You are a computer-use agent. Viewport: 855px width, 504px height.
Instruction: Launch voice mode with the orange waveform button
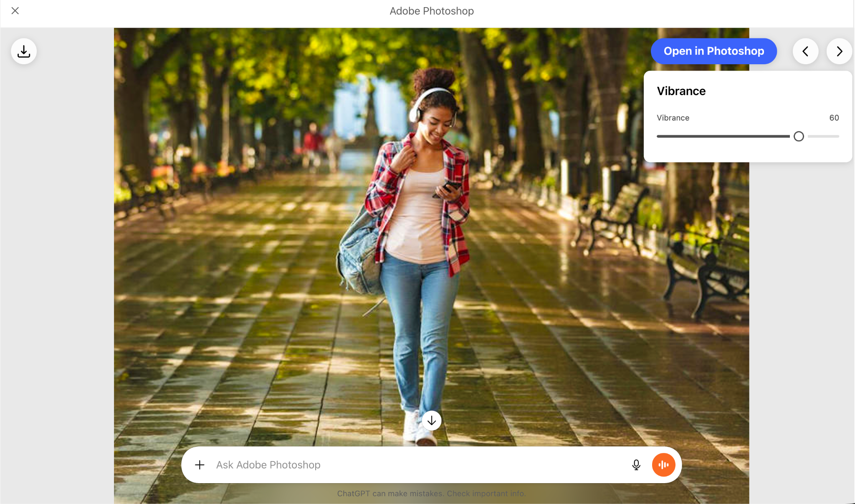[663, 465]
